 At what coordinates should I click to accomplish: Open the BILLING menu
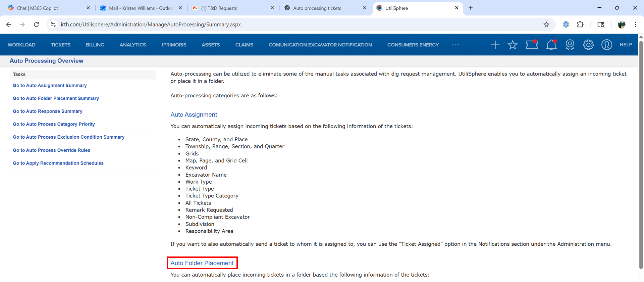tap(95, 45)
